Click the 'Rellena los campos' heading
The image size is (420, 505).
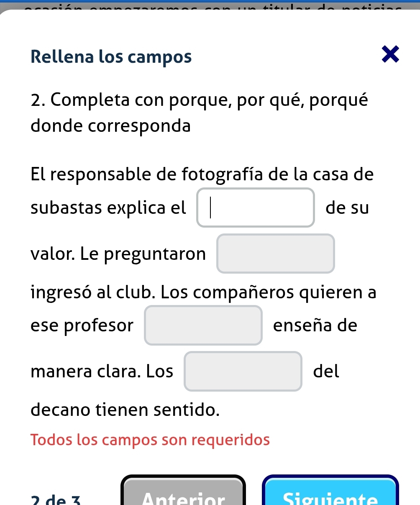click(111, 56)
